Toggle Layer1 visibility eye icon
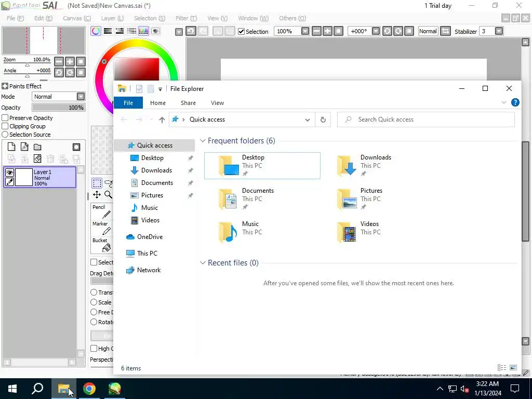The height and width of the screenshot is (399, 532). click(9, 172)
